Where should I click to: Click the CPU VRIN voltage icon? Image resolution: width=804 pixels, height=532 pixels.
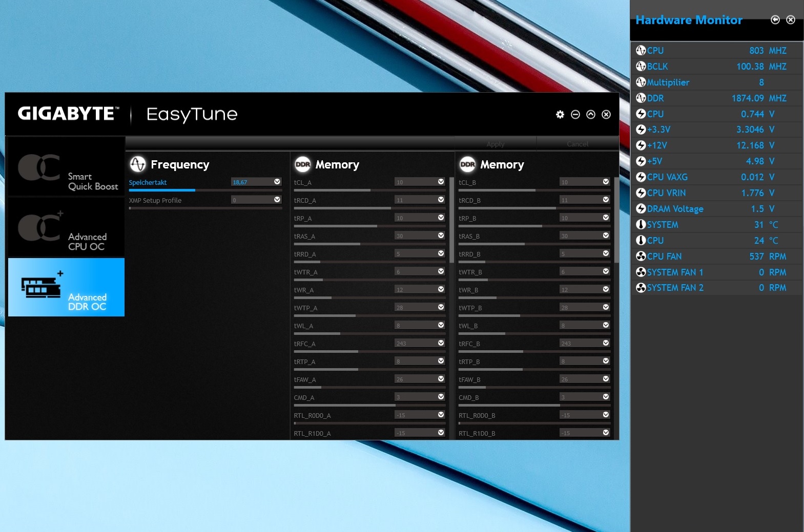[x=641, y=193]
